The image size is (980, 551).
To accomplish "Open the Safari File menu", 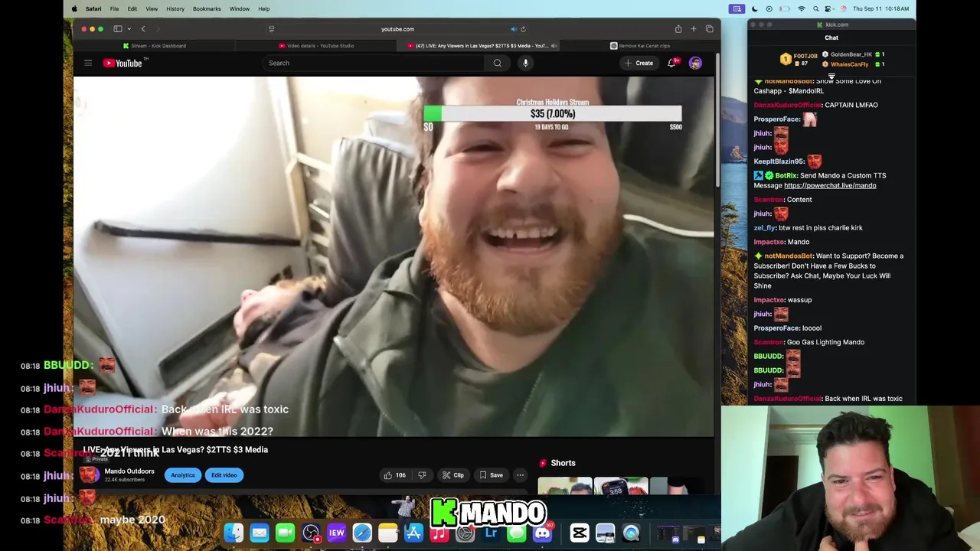I will click(114, 8).
